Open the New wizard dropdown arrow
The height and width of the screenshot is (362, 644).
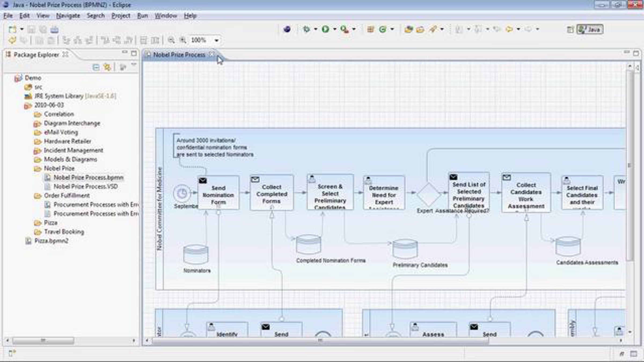[22, 29]
